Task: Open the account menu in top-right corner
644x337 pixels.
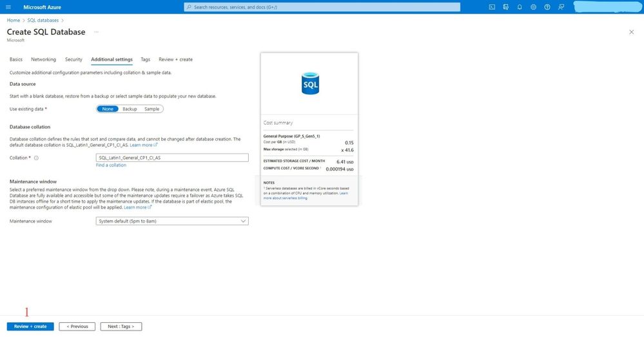Action: coord(607,7)
